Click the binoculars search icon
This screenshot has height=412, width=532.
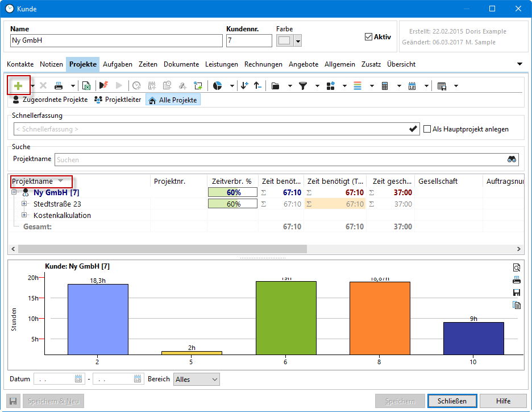[x=512, y=159]
